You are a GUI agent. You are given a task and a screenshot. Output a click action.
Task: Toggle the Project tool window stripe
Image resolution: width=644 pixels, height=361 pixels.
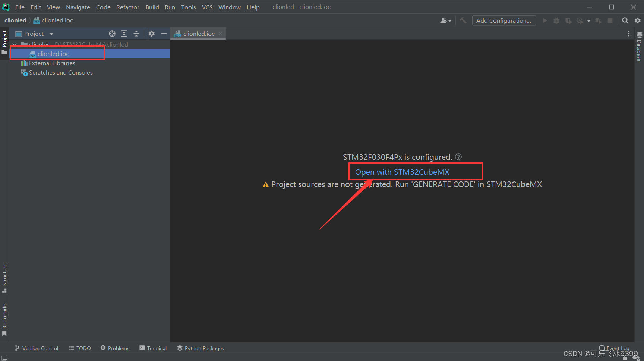4,42
